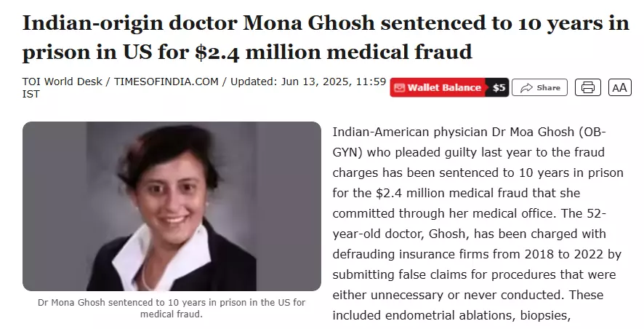Image resolution: width=644 pixels, height=329 pixels.
Task: Click the $5 balance amount
Action: (x=499, y=87)
